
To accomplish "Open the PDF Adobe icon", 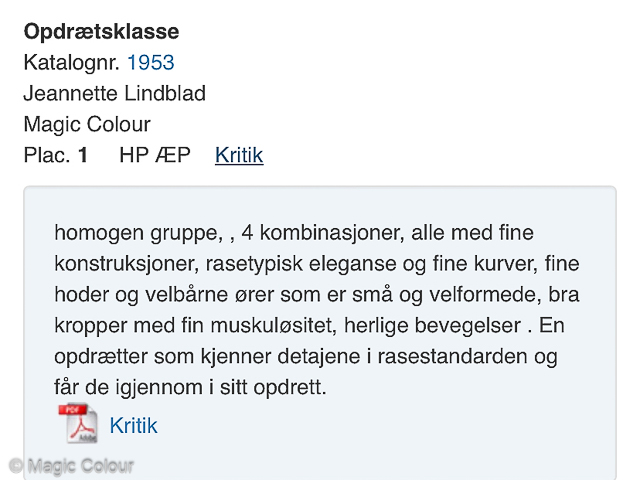I will pos(78,423).
